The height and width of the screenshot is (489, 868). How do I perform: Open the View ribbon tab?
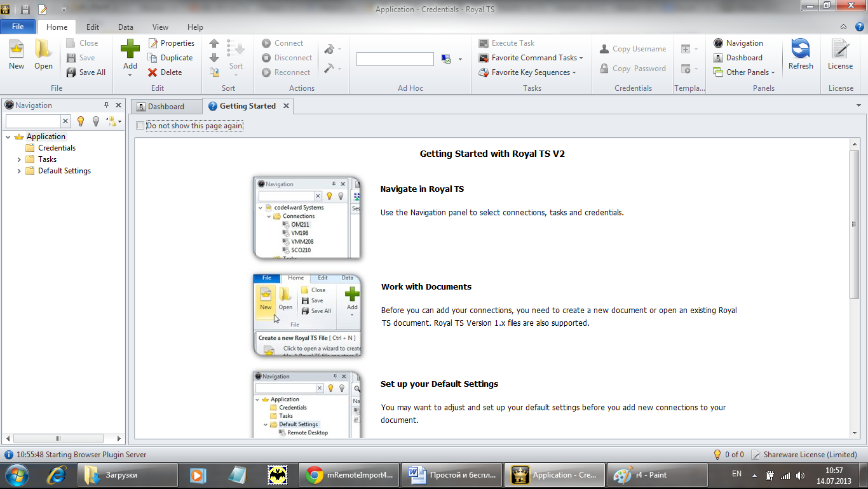pos(160,27)
